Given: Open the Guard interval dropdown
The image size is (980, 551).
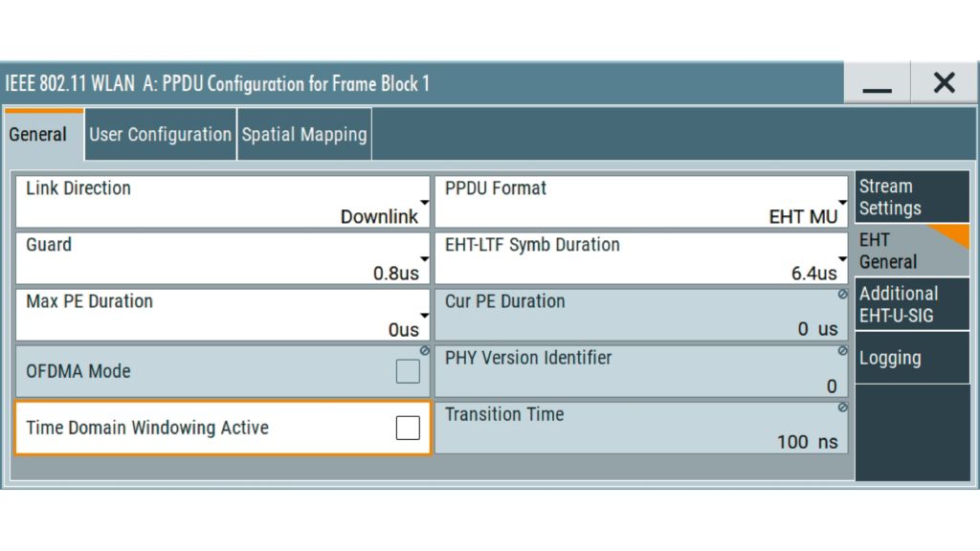Looking at the screenshot, I should point(222,258).
